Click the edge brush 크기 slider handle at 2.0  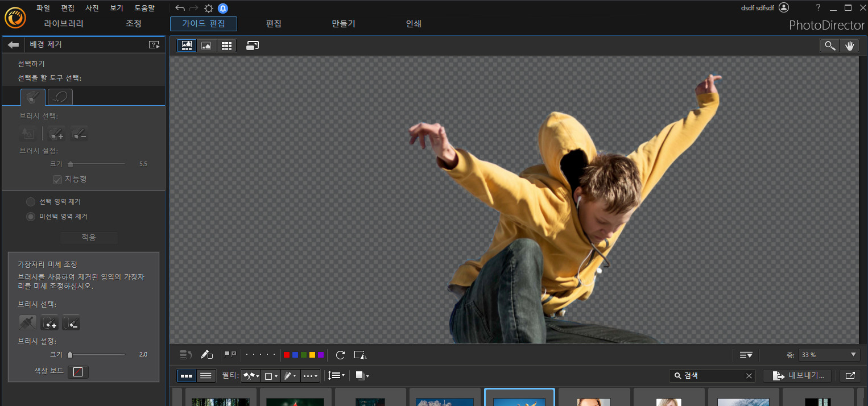(x=70, y=354)
